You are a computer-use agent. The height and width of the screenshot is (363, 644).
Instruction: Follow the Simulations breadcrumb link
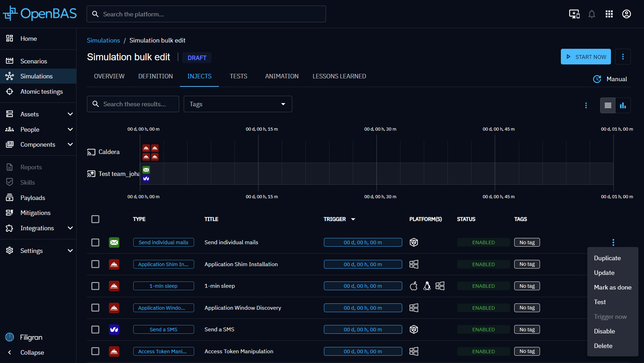[x=103, y=40]
